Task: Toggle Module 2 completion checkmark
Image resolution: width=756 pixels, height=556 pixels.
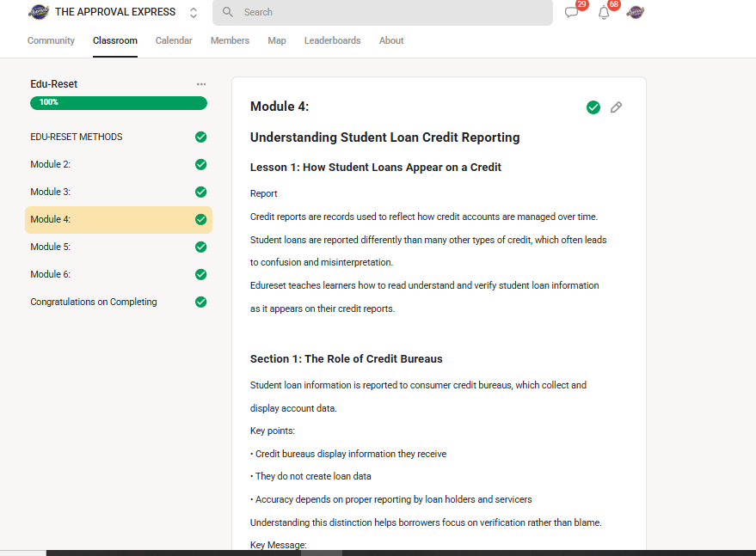Action: tap(201, 164)
